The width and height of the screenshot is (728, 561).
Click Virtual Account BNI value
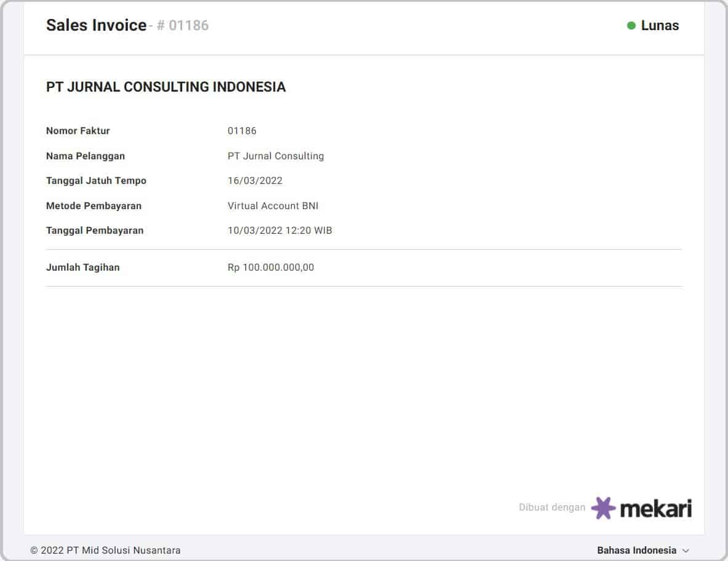(x=273, y=205)
